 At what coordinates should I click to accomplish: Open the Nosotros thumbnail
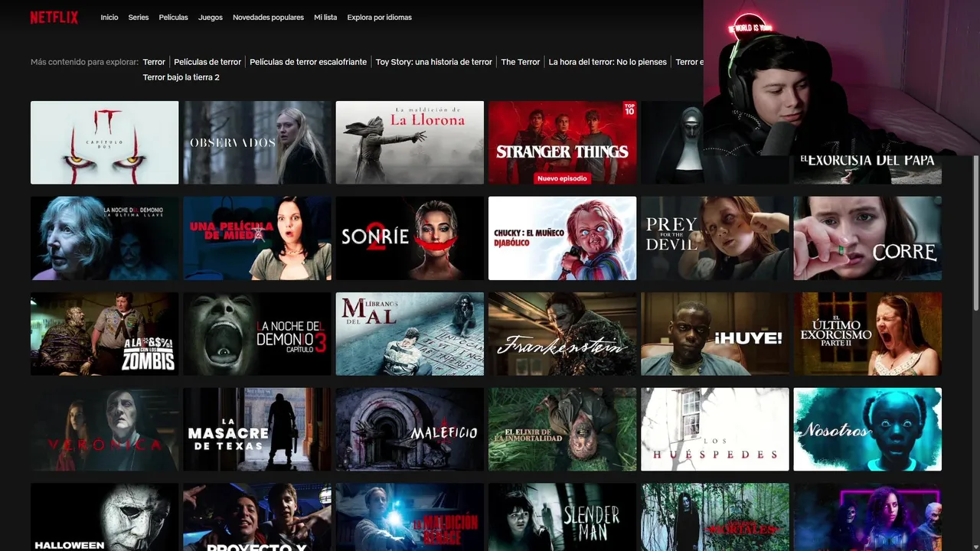pos(867,429)
